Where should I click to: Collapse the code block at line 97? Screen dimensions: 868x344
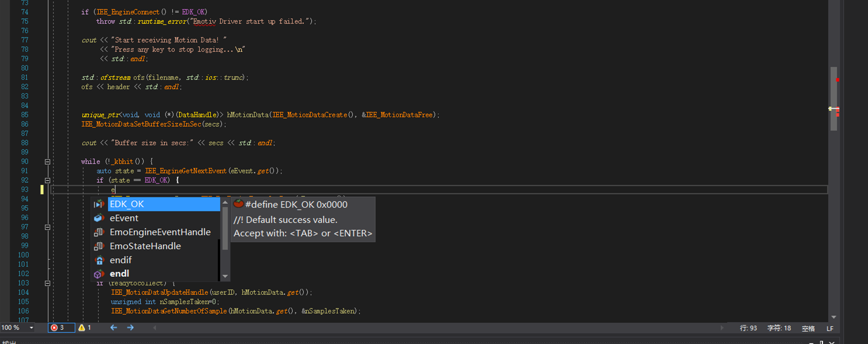47,227
